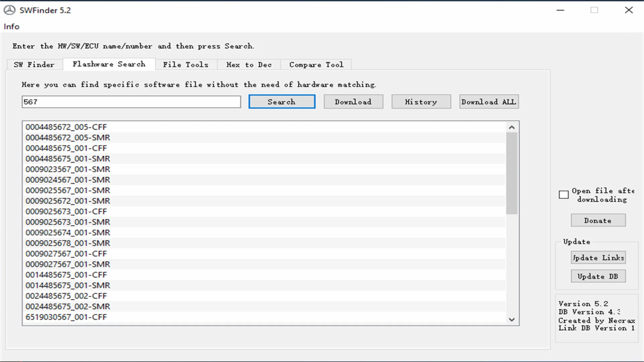
Task: Select 0009025672_001-SMR in the list
Action: tap(264, 201)
